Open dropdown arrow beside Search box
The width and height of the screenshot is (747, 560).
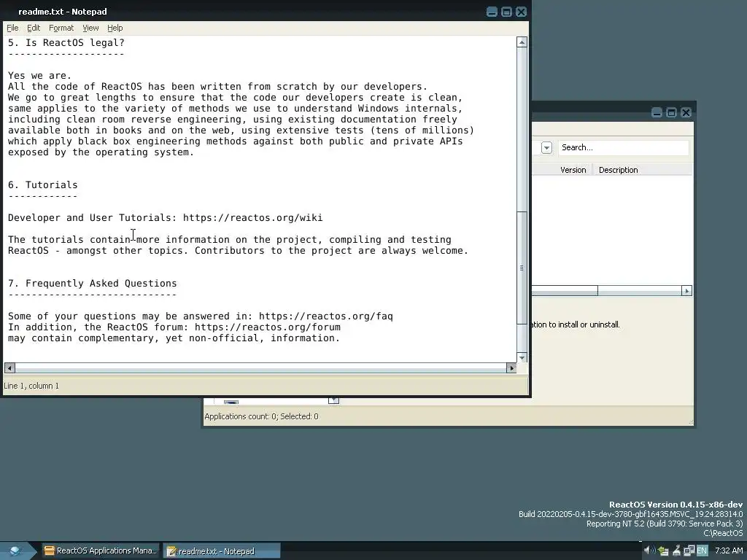tap(546, 147)
